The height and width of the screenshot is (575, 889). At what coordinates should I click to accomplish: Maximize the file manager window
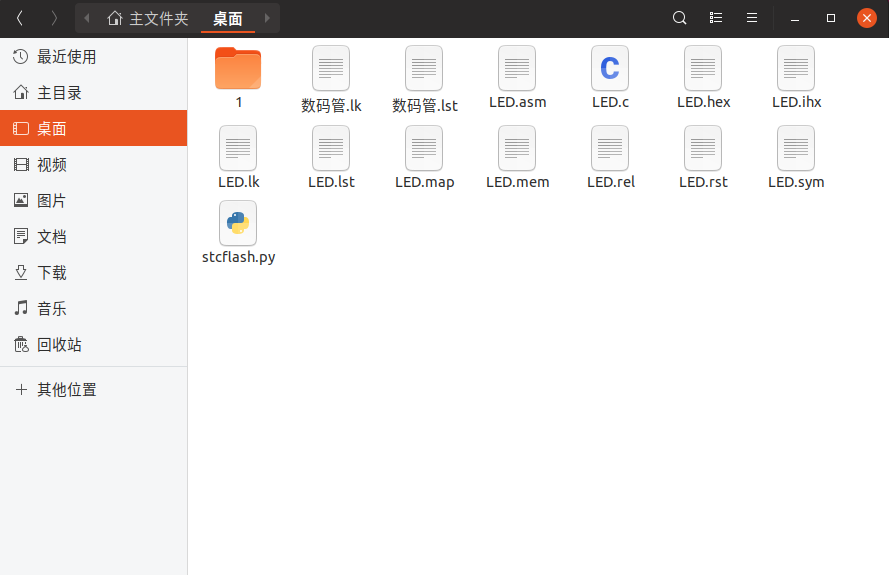(831, 18)
